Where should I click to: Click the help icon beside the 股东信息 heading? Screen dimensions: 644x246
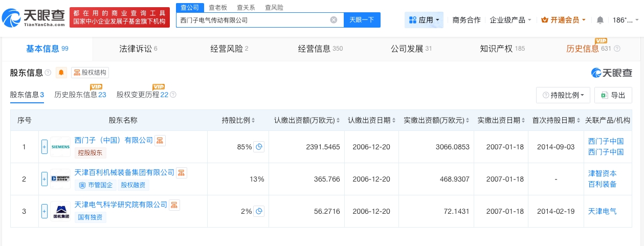pos(48,73)
